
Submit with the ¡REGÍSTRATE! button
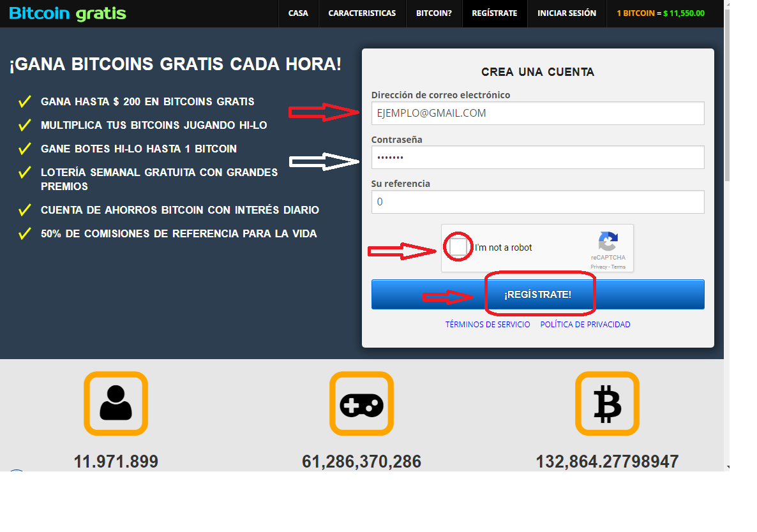(x=537, y=294)
